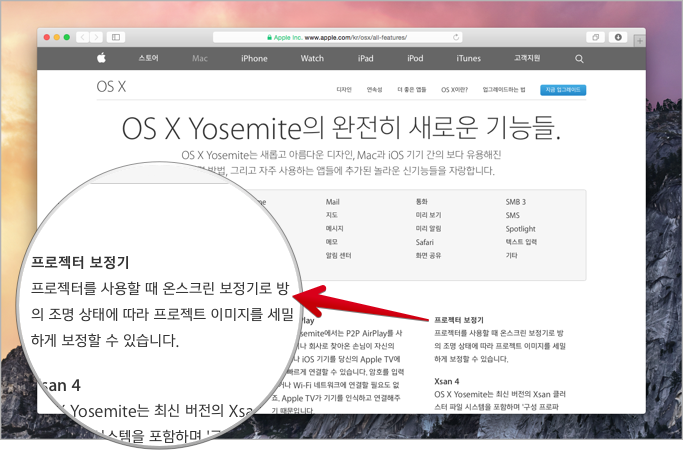Click the Safari back arrow button
Screen dimensions: 683x450
(83, 37)
